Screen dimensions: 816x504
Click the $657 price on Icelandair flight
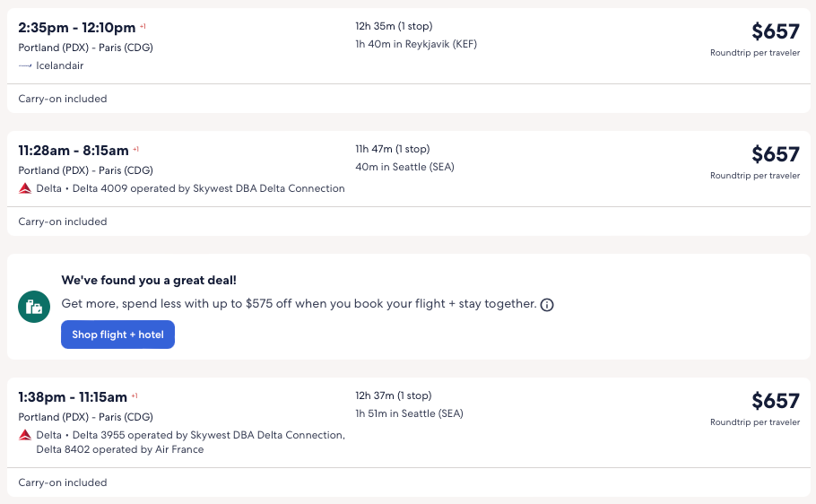(x=775, y=32)
